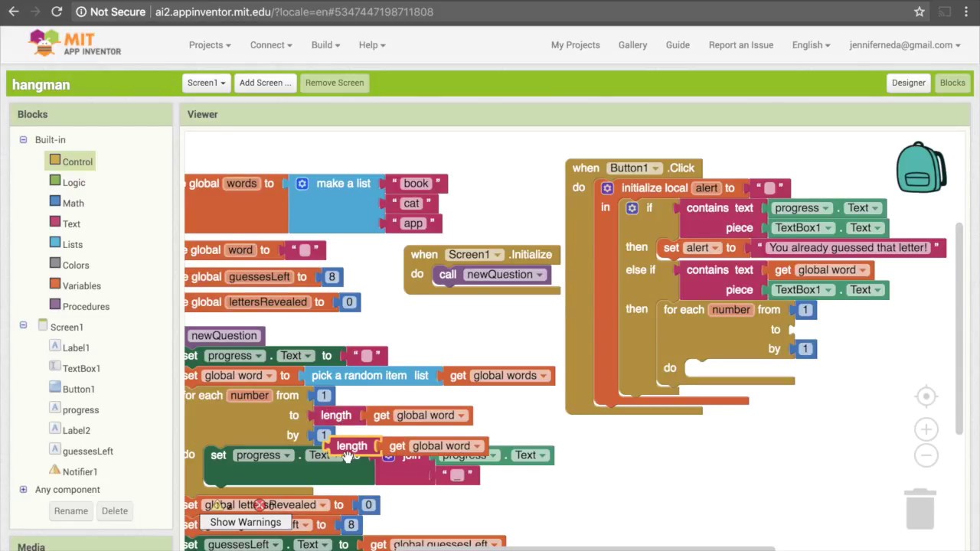Click the 'You already guessed that letter!' text block
Image resolution: width=980 pixels, height=551 pixels.
click(x=848, y=248)
